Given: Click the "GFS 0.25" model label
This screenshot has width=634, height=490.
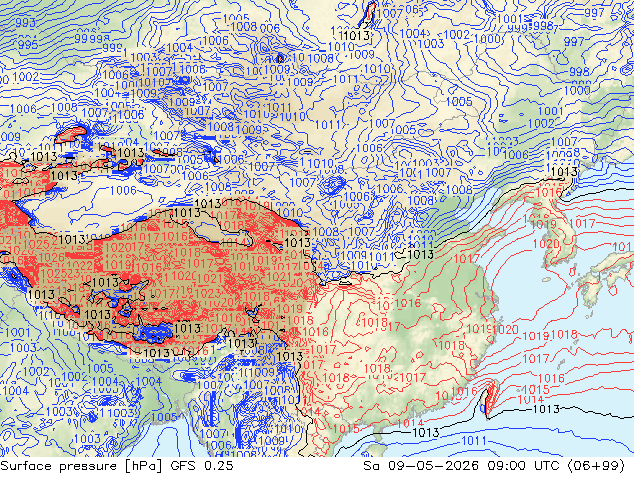Looking at the screenshot, I should click(202, 466).
